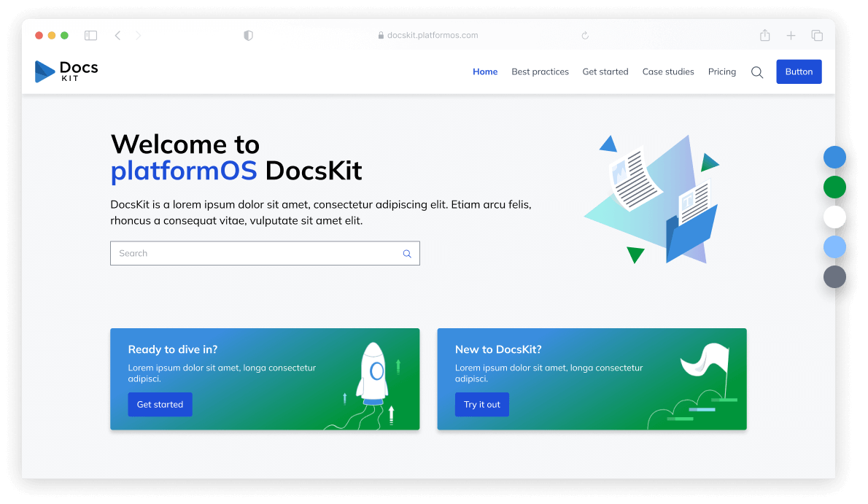Toggle the browser sidebar icon

tap(90, 35)
